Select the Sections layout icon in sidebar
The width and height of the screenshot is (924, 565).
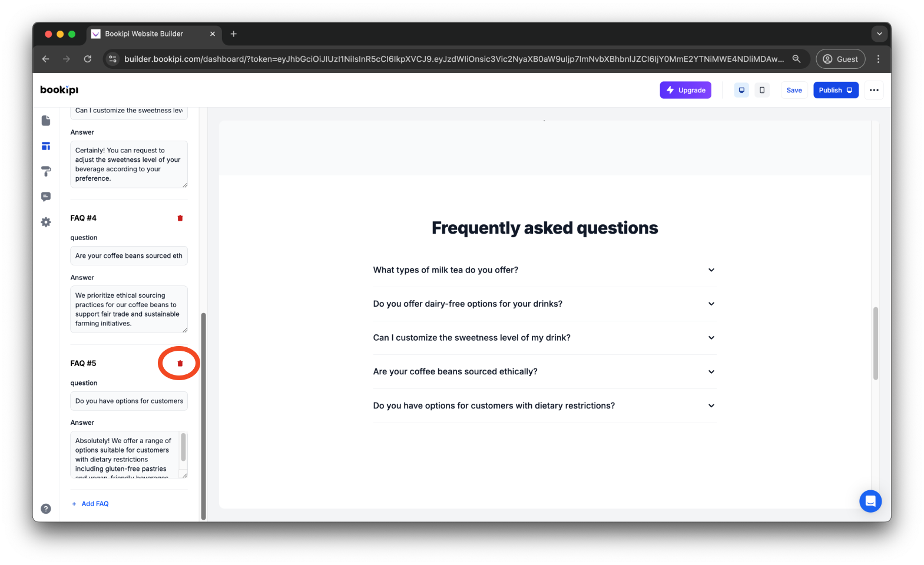tap(46, 146)
